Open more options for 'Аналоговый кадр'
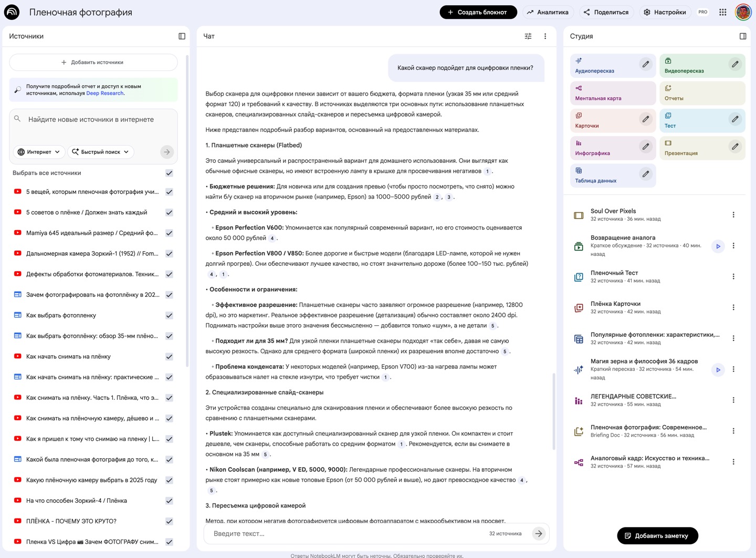Viewport: 756px width, 558px height. point(733,462)
